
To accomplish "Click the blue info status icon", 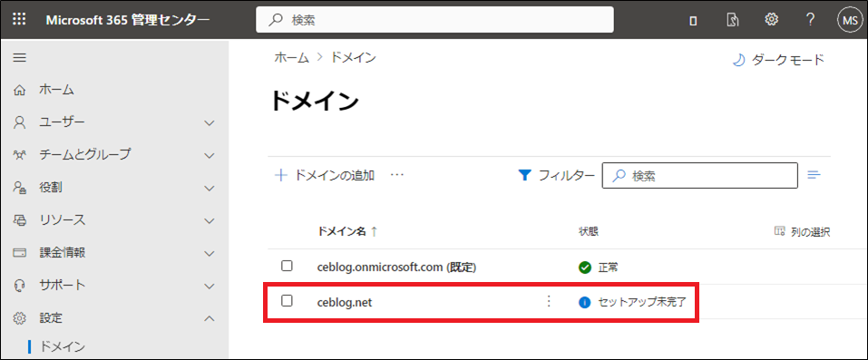I will [x=584, y=302].
